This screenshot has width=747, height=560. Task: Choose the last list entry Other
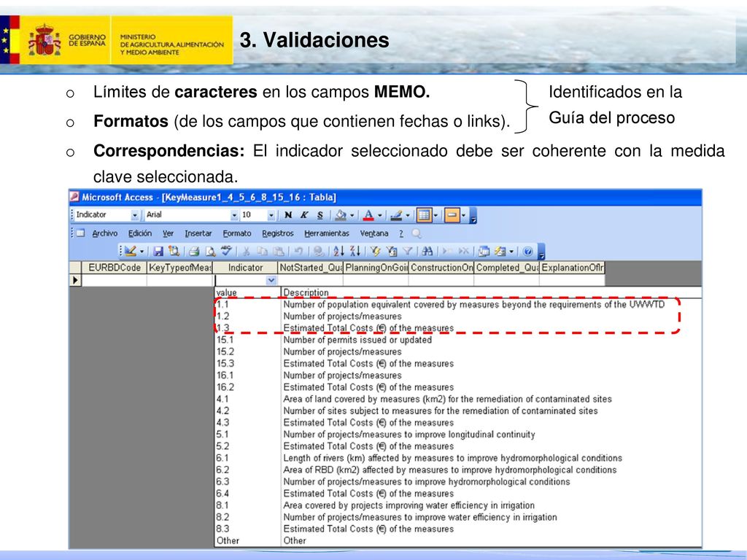click(458, 540)
